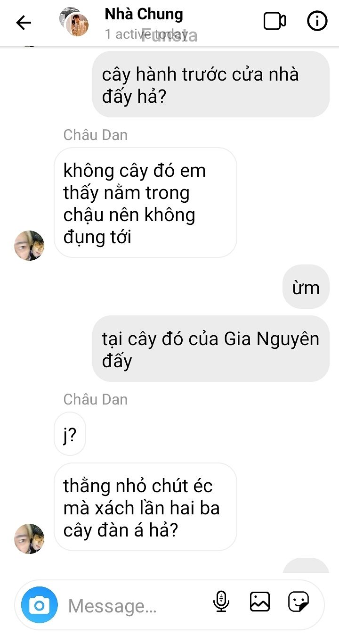Tap Châu Dan's avatar beside "đụng tới"
This screenshot has height=644, width=339.
pos(29,246)
